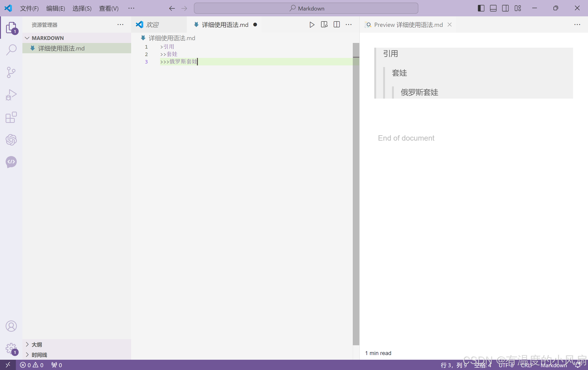Image resolution: width=588 pixels, height=370 pixels.
Task: Toggle the secondary sidebar layout button
Action: pyautogui.click(x=505, y=8)
